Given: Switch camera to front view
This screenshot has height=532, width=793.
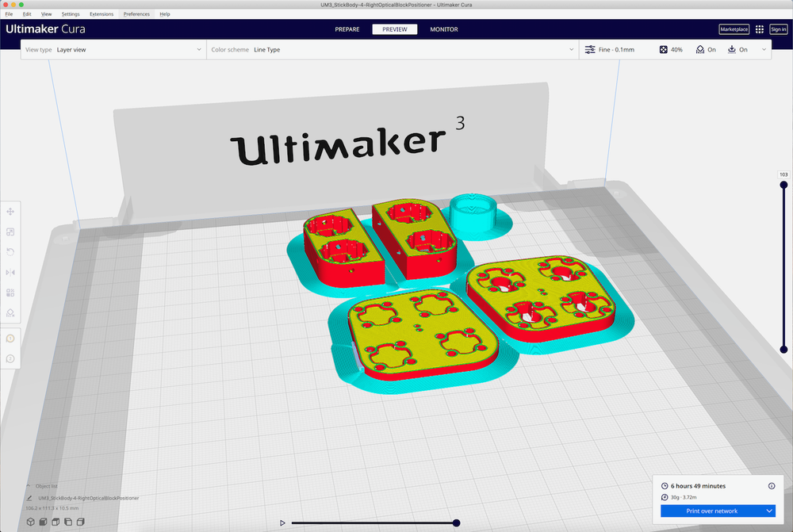Looking at the screenshot, I should point(43,522).
